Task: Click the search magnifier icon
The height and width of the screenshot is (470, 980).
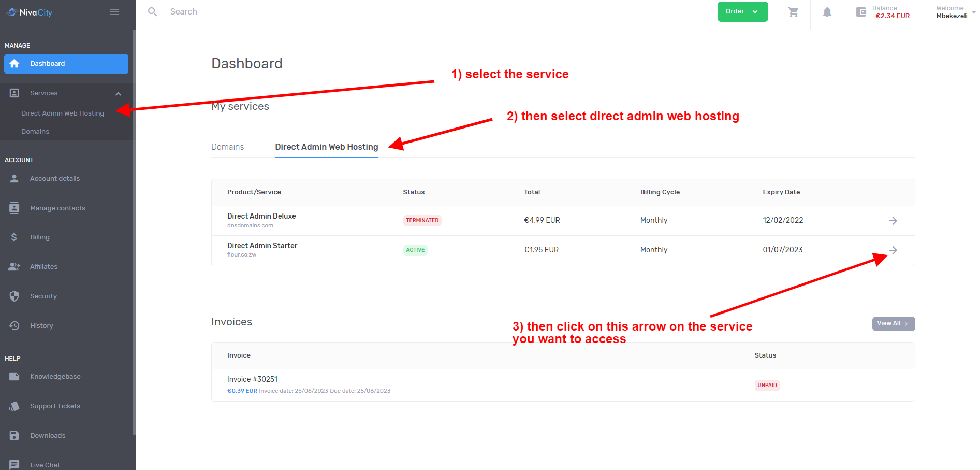Action: click(x=152, y=11)
